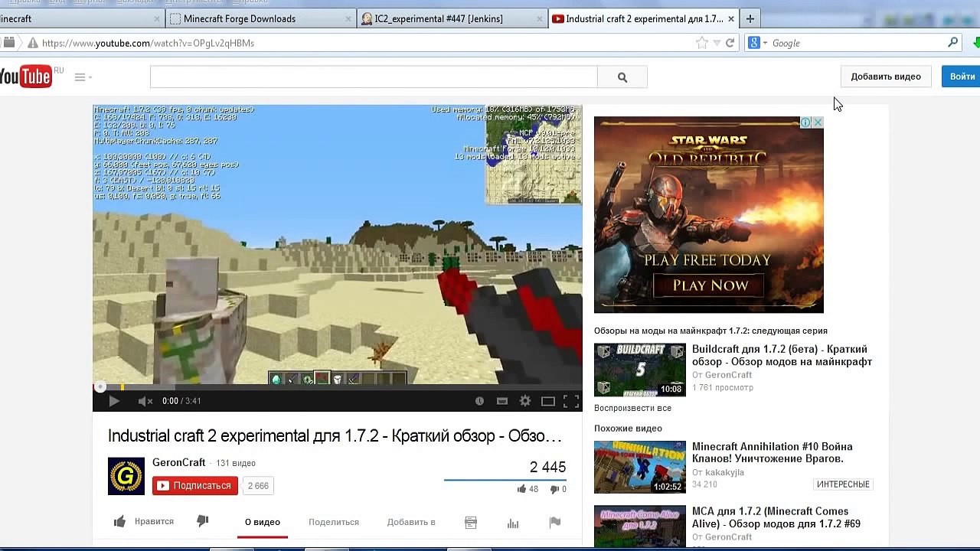Click the Добавить видео upload button
This screenshot has width=980, height=551.
coord(886,77)
